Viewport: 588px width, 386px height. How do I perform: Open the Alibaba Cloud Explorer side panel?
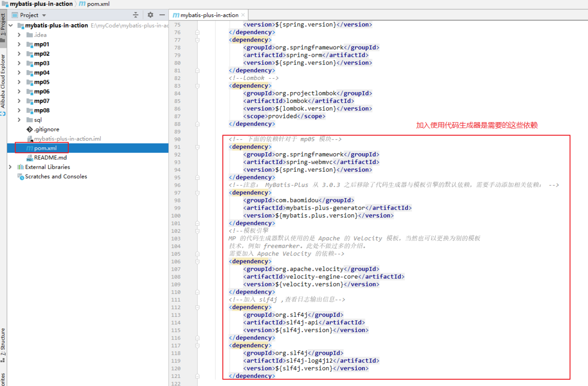click(3, 83)
